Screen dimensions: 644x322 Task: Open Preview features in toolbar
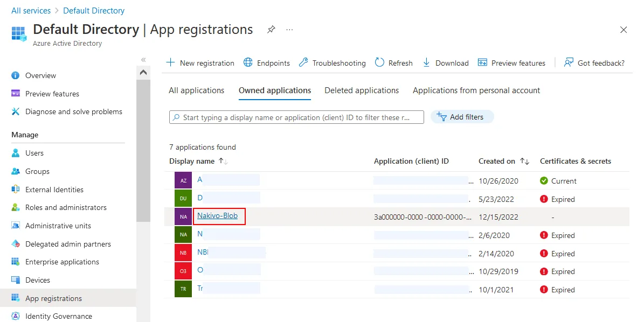pyautogui.click(x=511, y=63)
